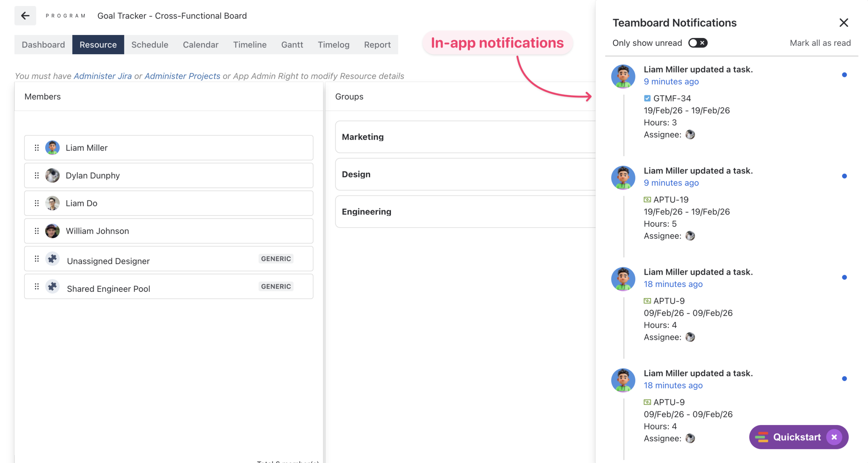Open the Timelog tab
The height and width of the screenshot is (463, 868).
(333, 44)
